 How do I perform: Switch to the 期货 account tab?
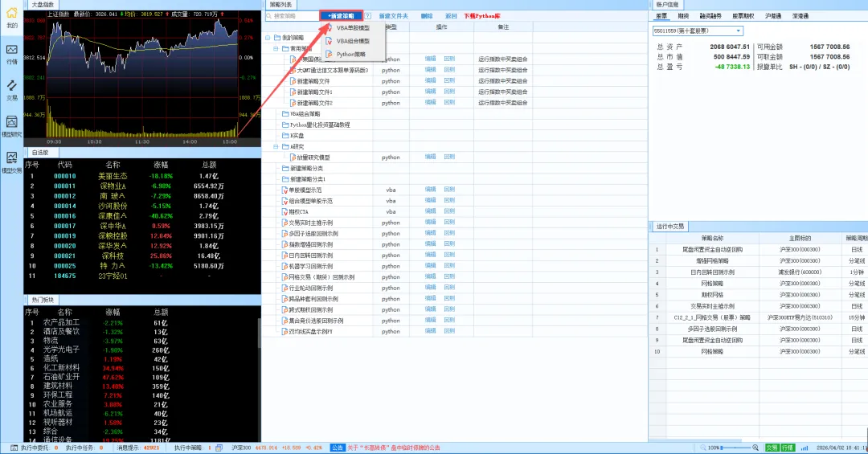click(x=684, y=16)
